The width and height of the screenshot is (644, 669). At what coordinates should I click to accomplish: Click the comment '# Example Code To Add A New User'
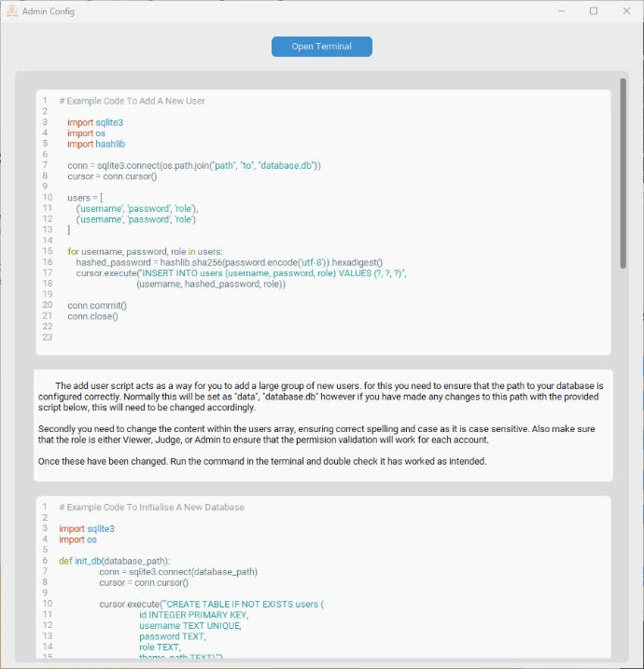click(x=132, y=101)
